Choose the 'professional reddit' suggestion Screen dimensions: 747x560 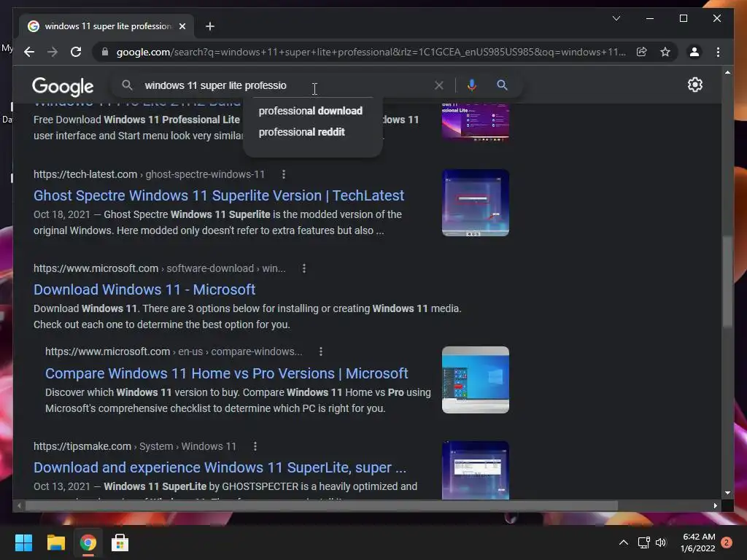point(301,132)
